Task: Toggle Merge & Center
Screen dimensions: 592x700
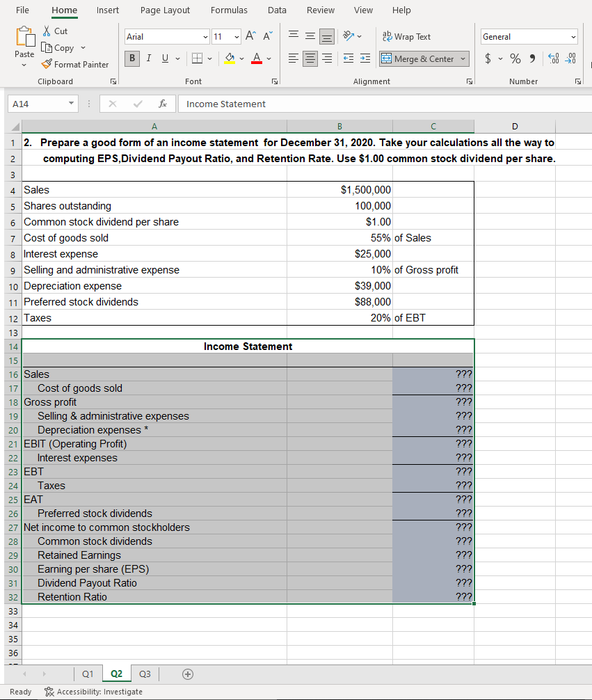Action: [x=418, y=58]
